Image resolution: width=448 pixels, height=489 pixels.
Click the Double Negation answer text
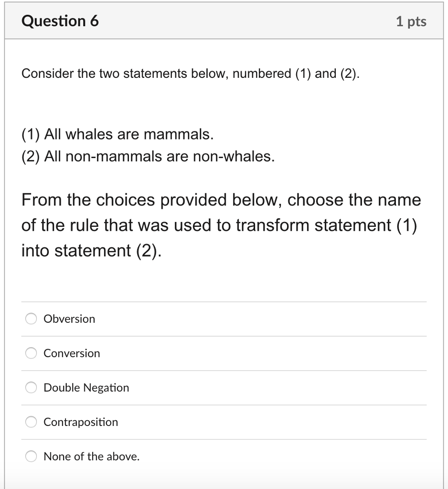[86, 388]
